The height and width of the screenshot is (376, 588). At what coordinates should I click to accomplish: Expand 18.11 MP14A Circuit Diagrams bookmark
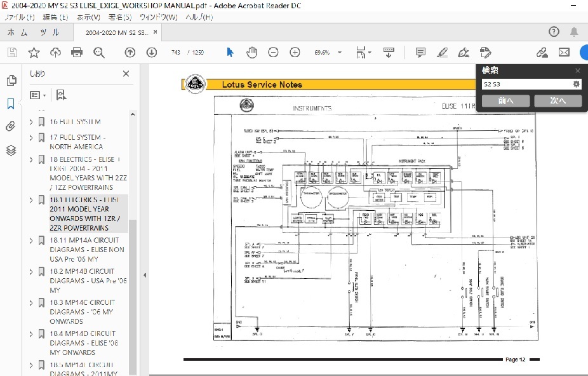coord(31,241)
